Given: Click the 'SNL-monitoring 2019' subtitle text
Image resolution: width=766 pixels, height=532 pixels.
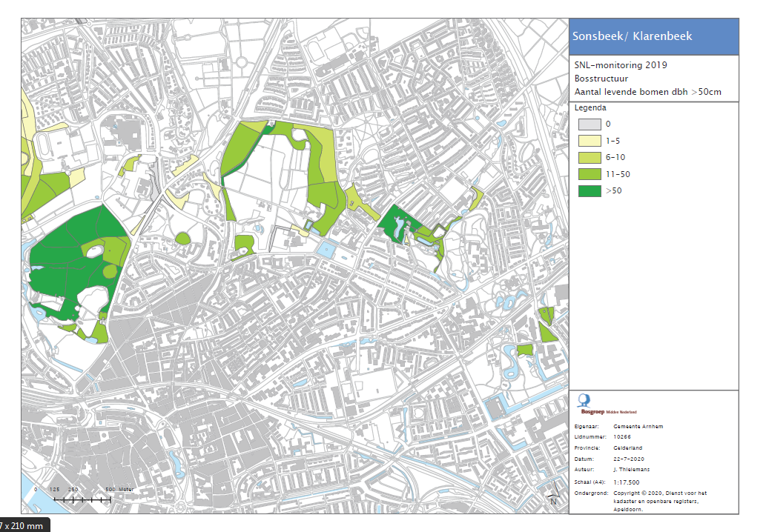Looking at the screenshot, I should [x=620, y=65].
